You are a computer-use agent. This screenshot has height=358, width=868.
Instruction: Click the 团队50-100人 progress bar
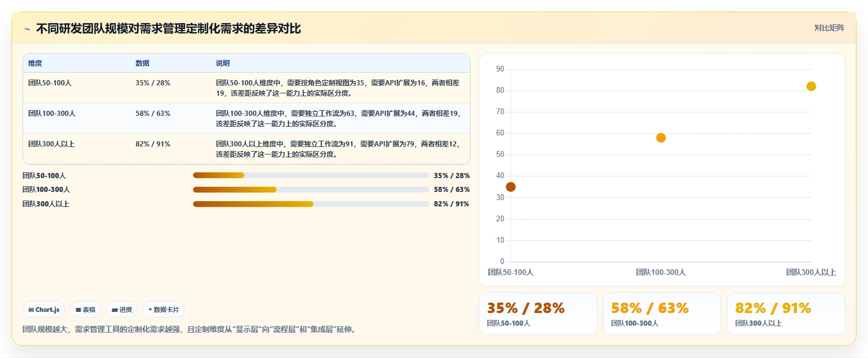pyautogui.click(x=311, y=175)
